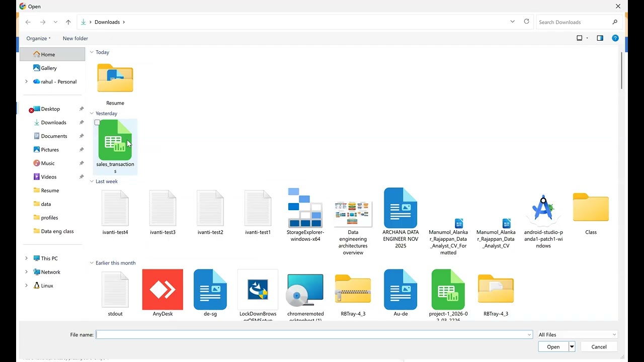
Task: Collapse the Last week group
Action: [x=92, y=182]
